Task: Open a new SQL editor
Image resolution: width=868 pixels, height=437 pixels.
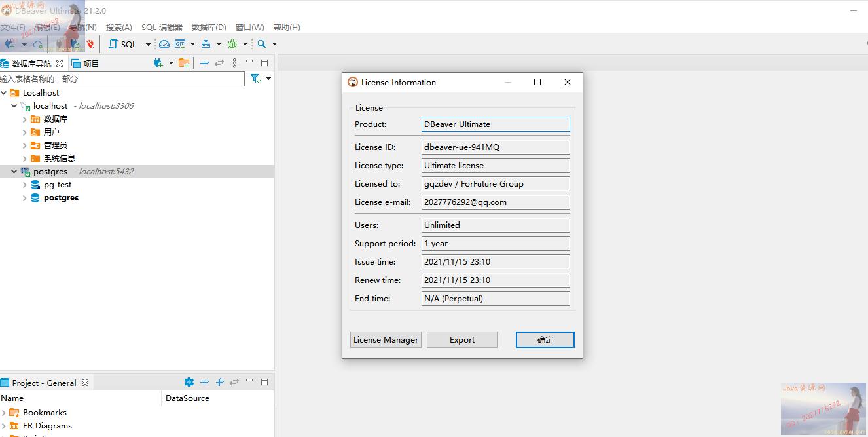Action: coord(123,44)
